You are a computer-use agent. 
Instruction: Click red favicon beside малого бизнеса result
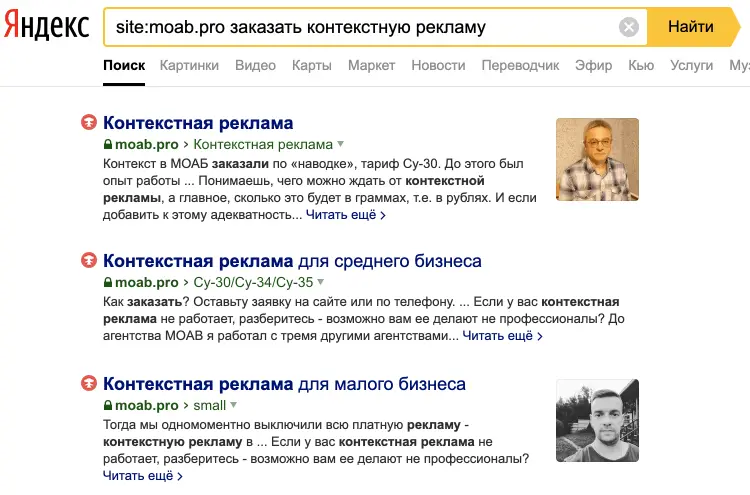point(89,384)
